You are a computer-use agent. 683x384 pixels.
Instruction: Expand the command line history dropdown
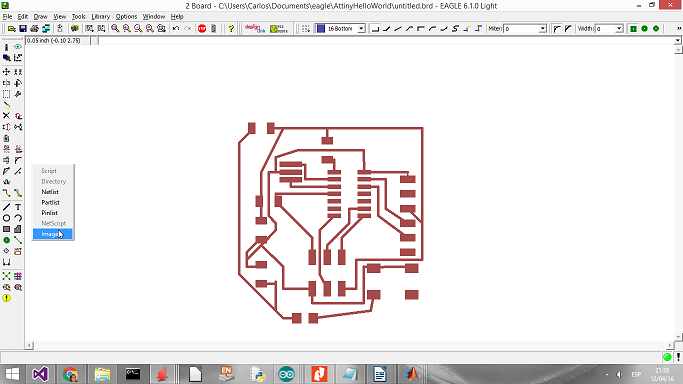coord(677,40)
